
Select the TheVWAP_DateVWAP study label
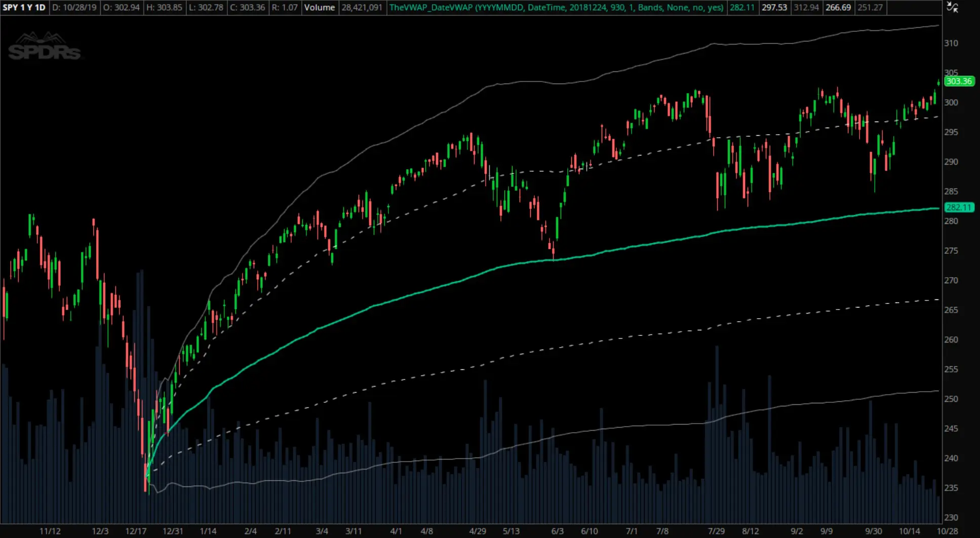pyautogui.click(x=556, y=8)
